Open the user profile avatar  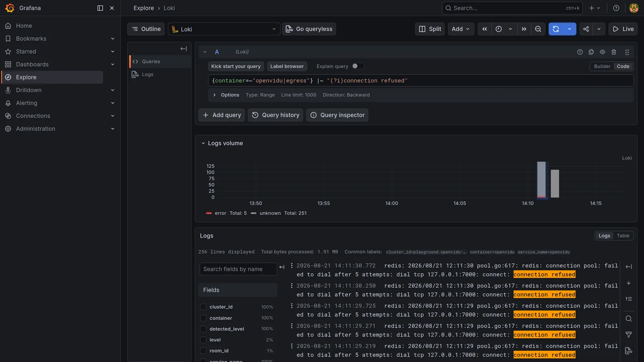point(634,8)
